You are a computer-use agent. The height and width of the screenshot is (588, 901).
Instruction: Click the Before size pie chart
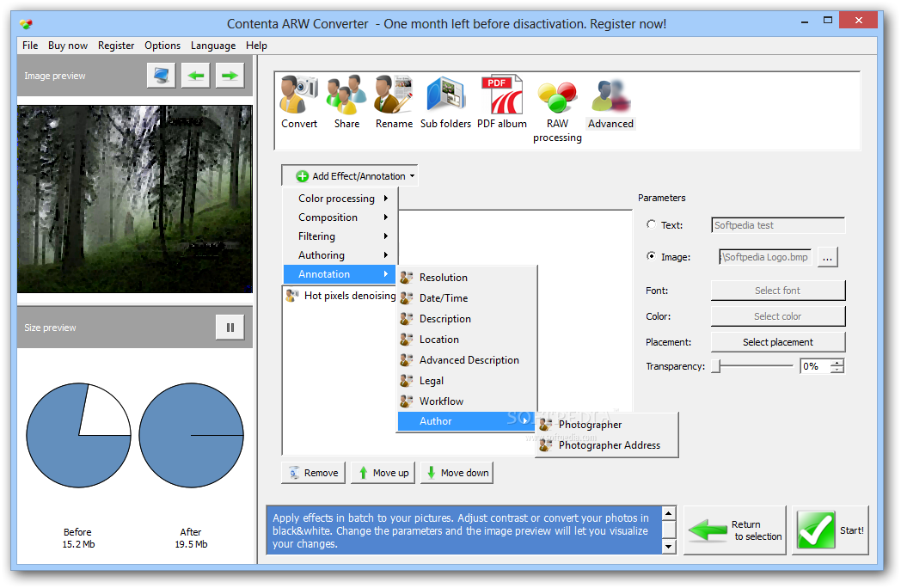point(79,435)
